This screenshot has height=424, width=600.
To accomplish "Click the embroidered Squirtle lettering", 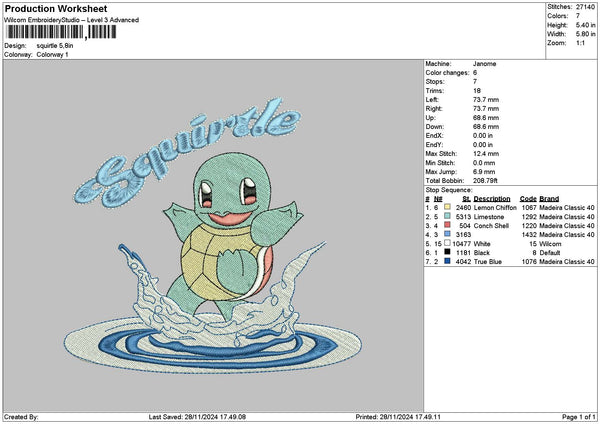I will pos(188,153).
